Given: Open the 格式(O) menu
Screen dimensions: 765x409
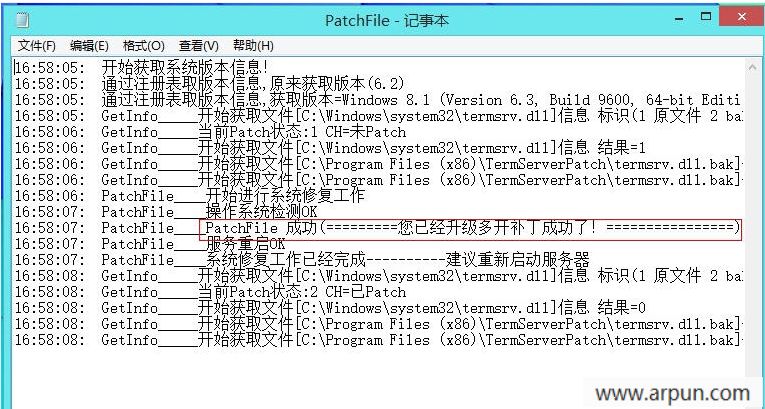Looking at the screenshot, I should click(143, 46).
